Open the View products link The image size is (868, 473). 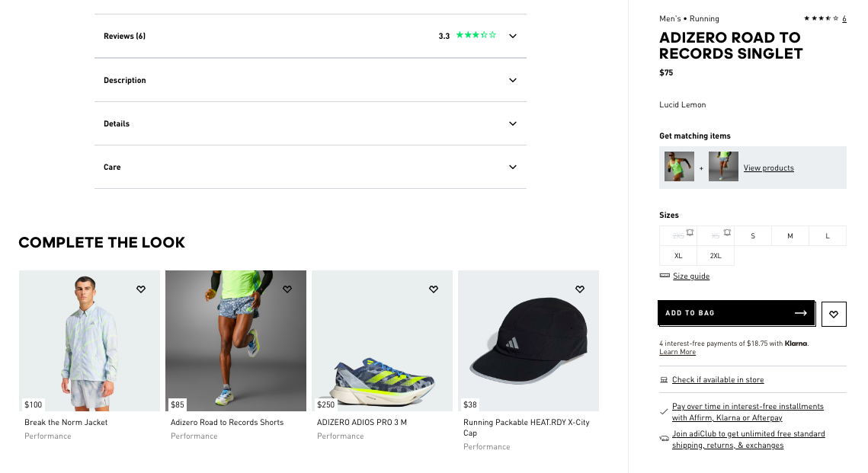coord(768,168)
